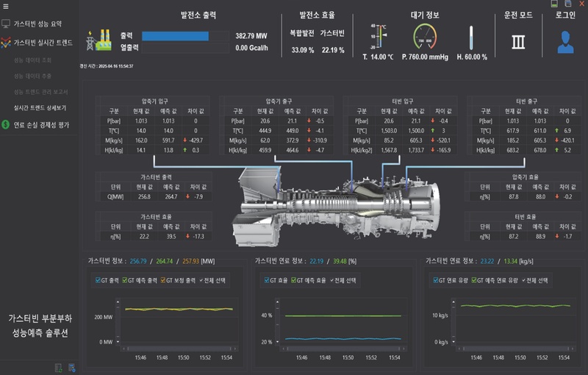Click the down arrow on the efficiency % chart axis
The height and width of the screenshot is (375, 588).
(x=278, y=342)
